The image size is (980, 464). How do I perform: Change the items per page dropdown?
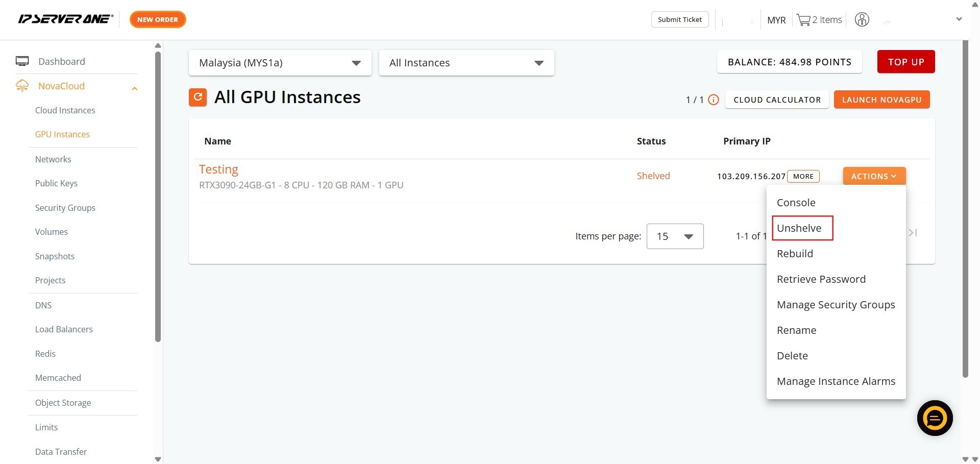click(675, 236)
